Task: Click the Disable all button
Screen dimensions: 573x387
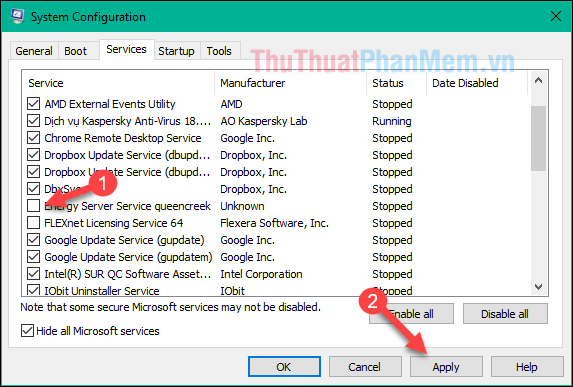Action: (505, 314)
